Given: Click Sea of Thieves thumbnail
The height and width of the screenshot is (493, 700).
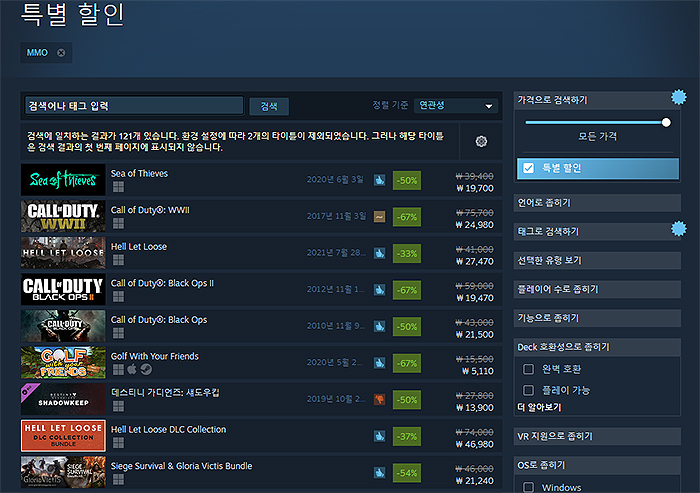Looking at the screenshot, I should tap(63, 180).
